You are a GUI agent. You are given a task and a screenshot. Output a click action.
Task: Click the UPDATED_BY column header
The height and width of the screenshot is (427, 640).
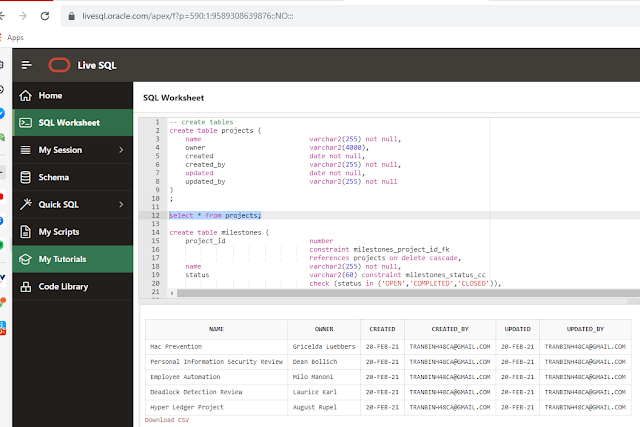pyautogui.click(x=585, y=329)
